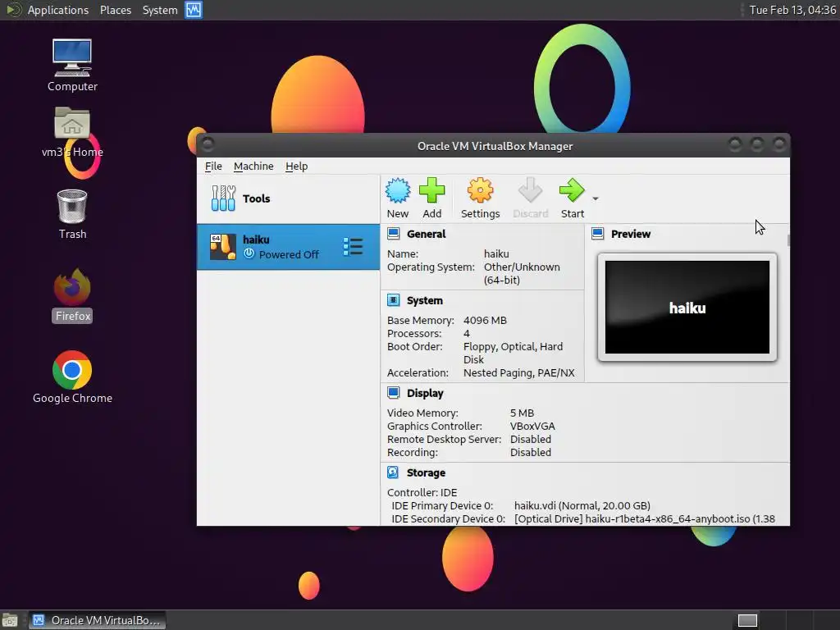Viewport: 840px width, 630px height.
Task: Click the Preview panel icon
Action: tap(597, 234)
